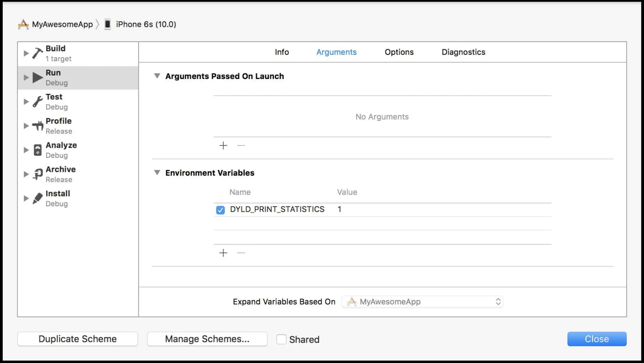Select the Install action row label
The image size is (644, 363).
pyautogui.click(x=58, y=194)
